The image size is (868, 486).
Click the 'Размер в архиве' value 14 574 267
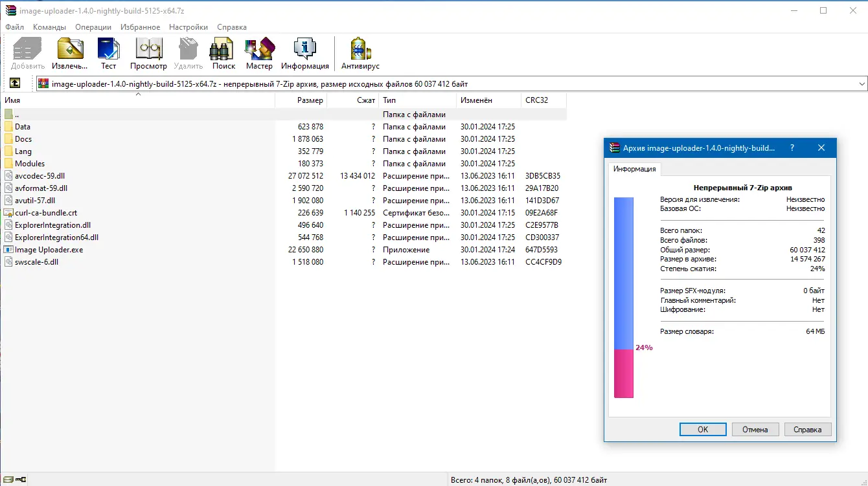pyautogui.click(x=807, y=259)
